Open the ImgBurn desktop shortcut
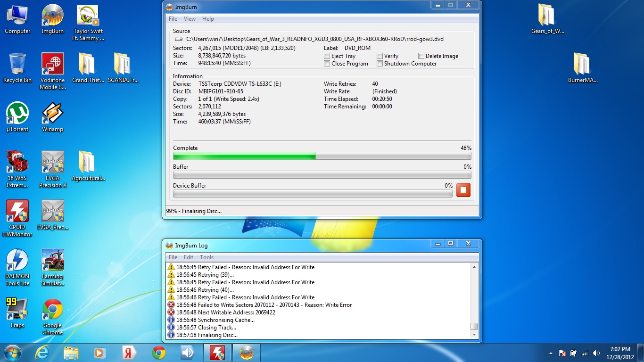The width and height of the screenshot is (644, 362). pos(52,20)
